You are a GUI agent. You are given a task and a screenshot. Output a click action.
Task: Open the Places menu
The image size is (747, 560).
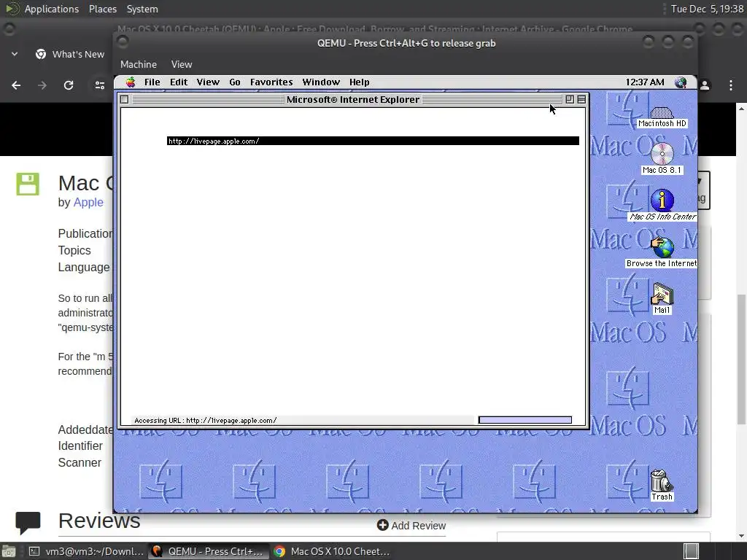point(102,9)
